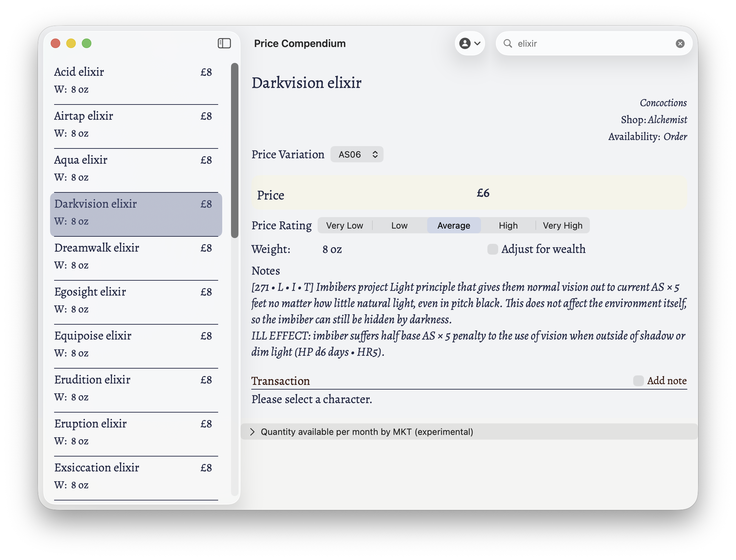Viewport: 736px width, 560px height.
Task: Click the yellow minimize window button
Action: (x=71, y=43)
